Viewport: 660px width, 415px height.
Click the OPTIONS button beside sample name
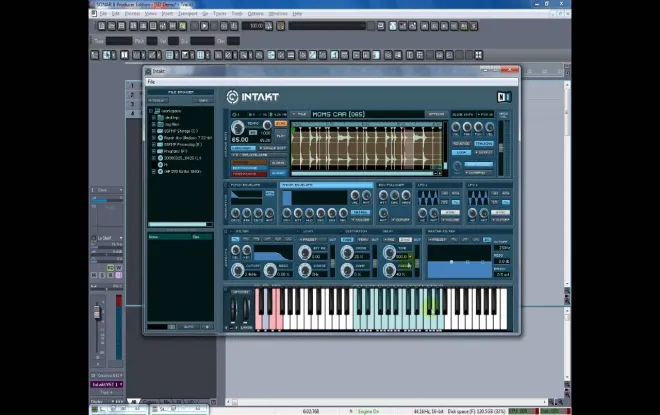pos(436,114)
